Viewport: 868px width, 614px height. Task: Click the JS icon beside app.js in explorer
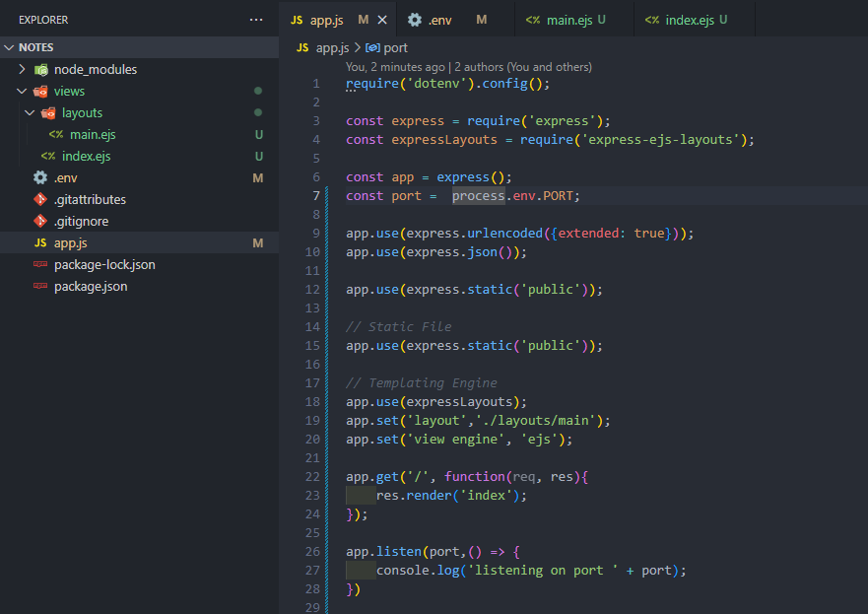[40, 243]
